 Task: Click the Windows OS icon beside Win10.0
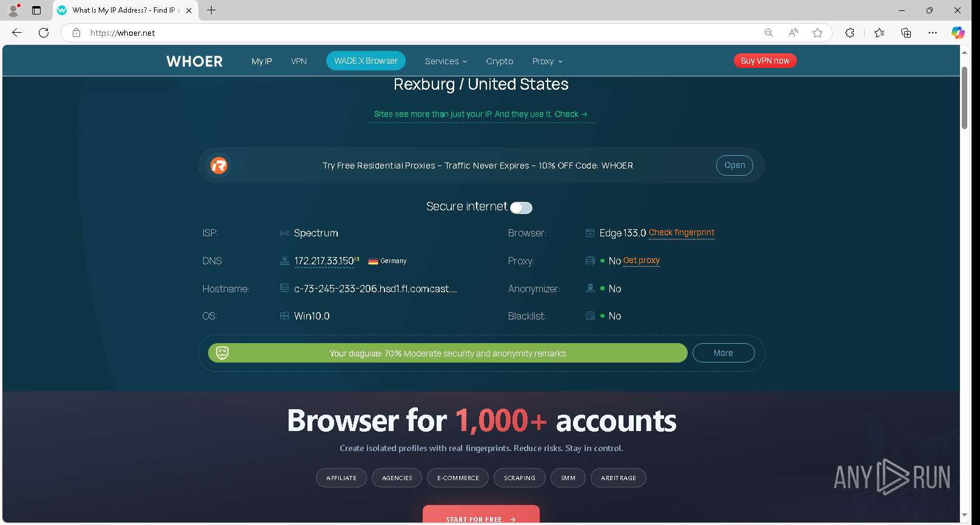click(284, 316)
